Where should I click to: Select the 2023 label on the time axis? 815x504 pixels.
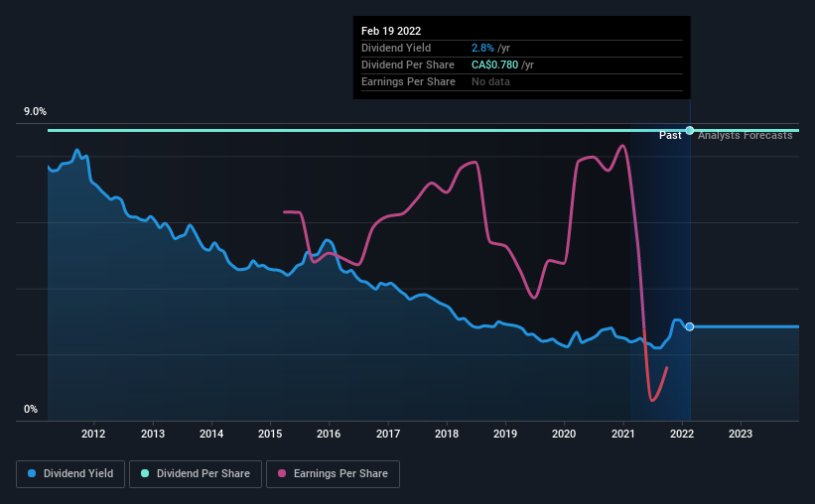tap(741, 434)
